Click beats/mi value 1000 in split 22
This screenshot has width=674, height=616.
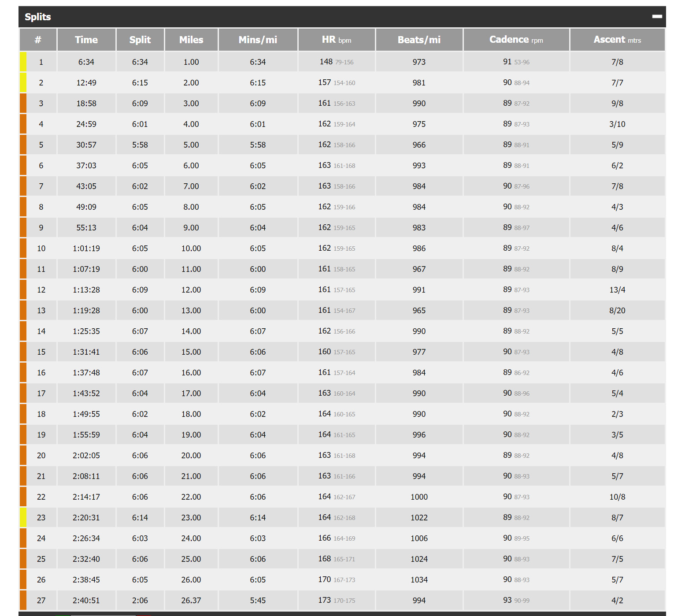click(419, 497)
